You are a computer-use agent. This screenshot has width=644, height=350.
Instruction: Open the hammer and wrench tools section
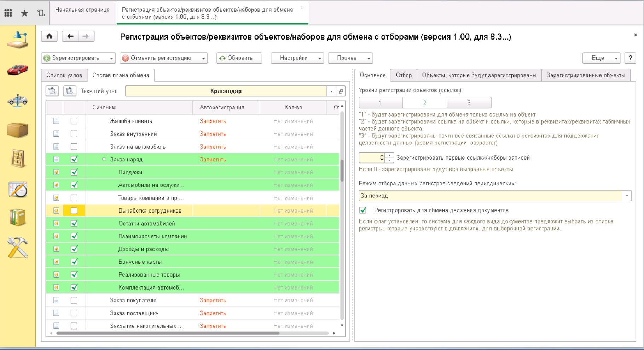click(x=17, y=247)
